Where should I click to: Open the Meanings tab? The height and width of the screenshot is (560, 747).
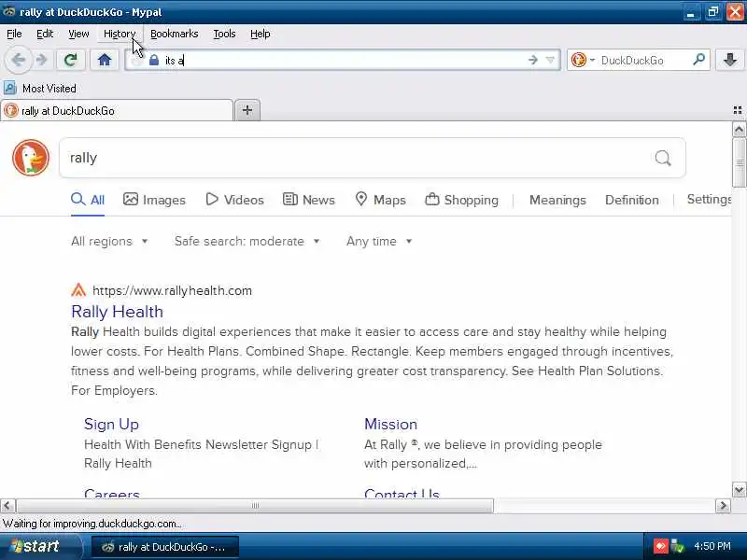click(x=557, y=200)
